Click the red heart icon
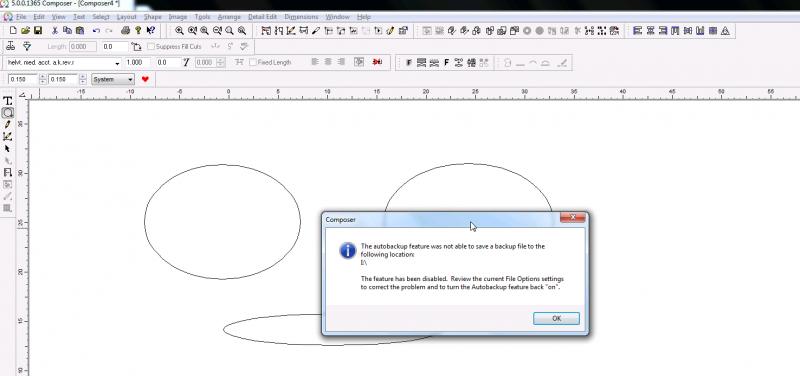Screen dimensions: 800x376 coord(145,79)
